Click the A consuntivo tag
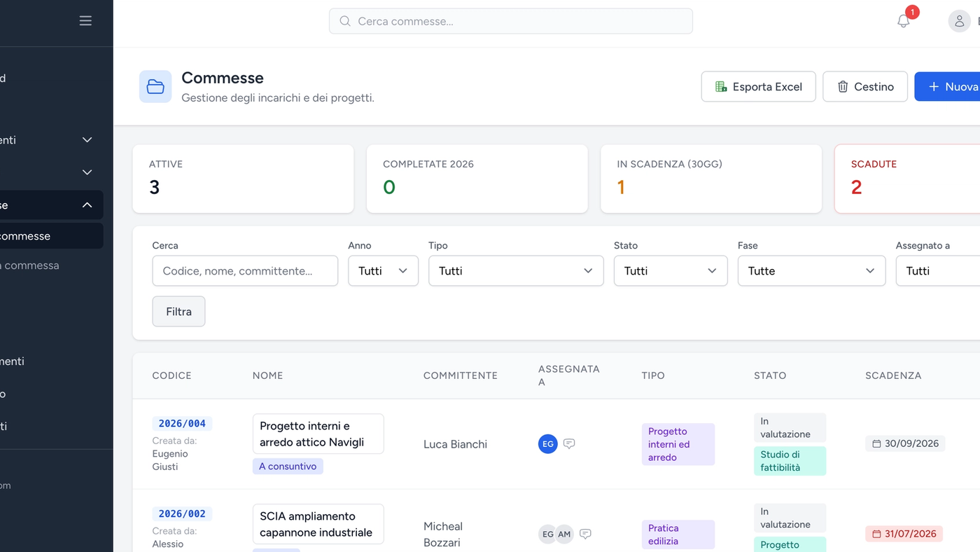 click(288, 467)
